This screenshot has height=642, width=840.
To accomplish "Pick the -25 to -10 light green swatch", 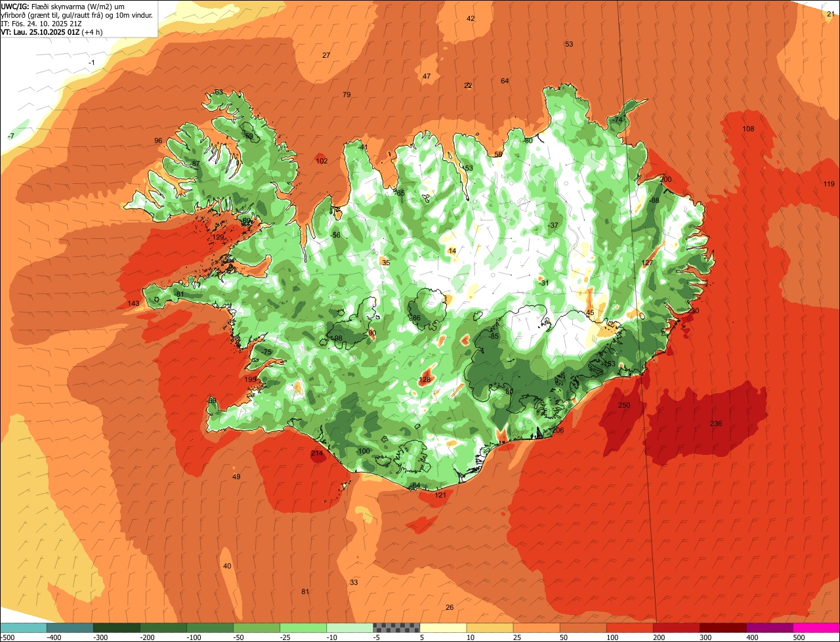I will tap(303, 628).
